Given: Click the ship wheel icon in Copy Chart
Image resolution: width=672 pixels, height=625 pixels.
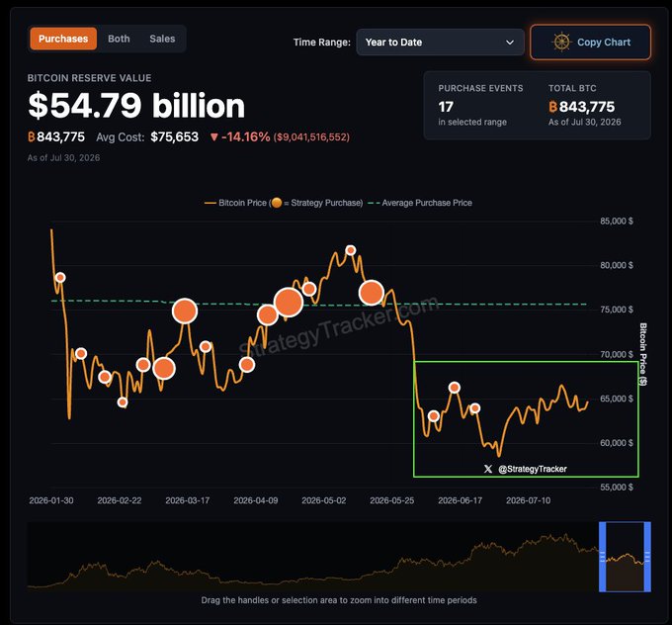Looking at the screenshot, I should click(x=561, y=43).
